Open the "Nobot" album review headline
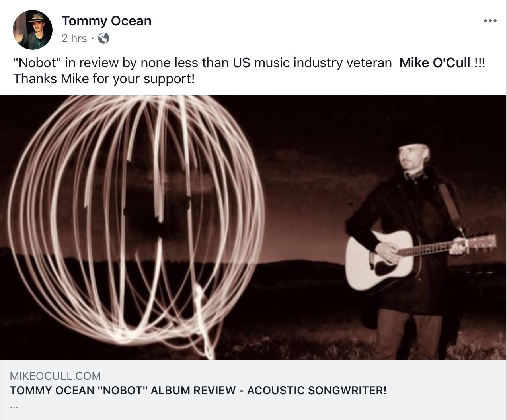Image resolution: width=507 pixels, height=420 pixels. click(198, 390)
